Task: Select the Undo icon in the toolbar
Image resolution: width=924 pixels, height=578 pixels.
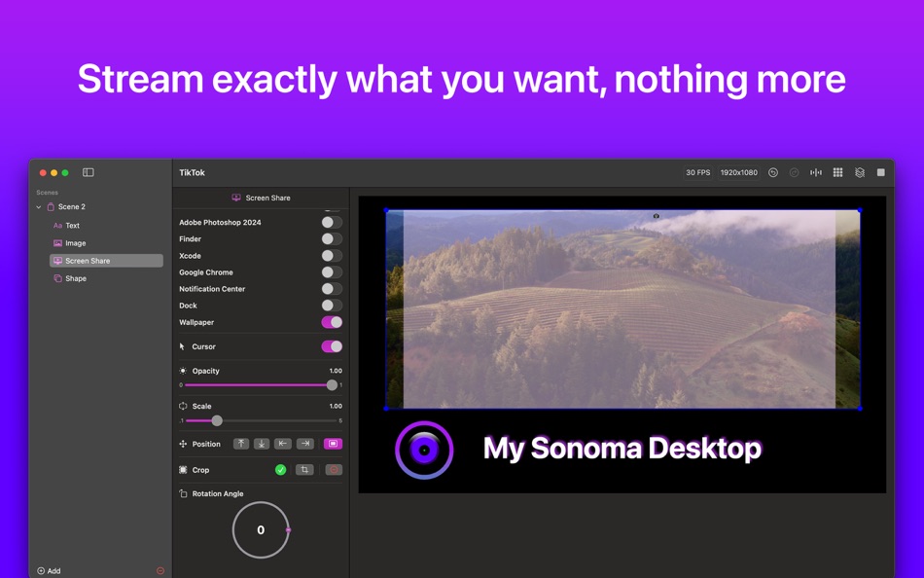Action: pos(773,172)
